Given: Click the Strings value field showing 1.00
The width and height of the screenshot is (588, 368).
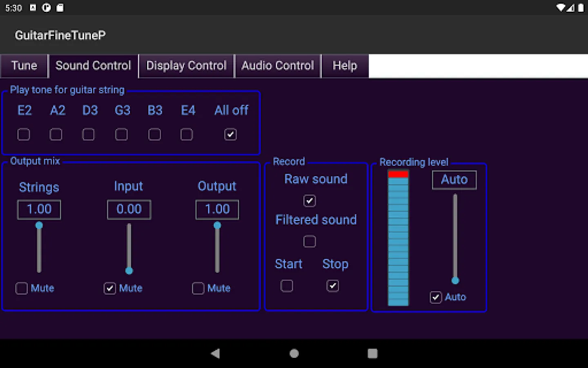Looking at the screenshot, I should click(39, 210).
